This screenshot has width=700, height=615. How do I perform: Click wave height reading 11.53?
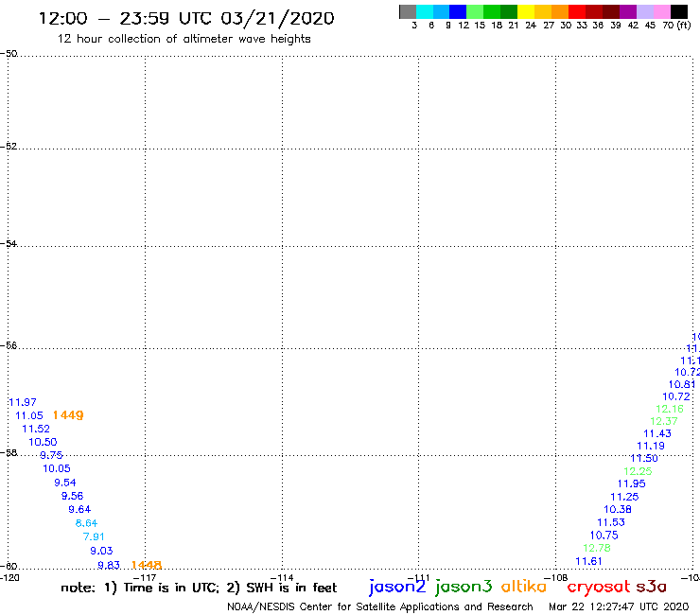coord(611,522)
